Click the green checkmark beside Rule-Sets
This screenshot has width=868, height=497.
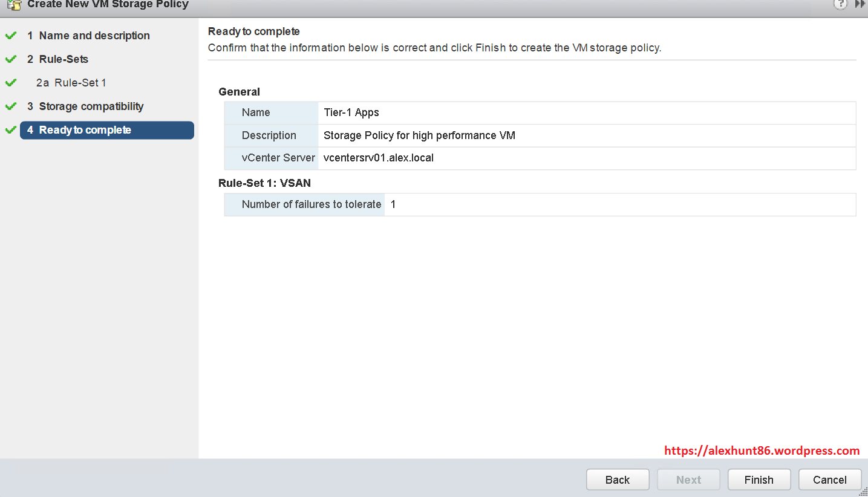(10, 59)
